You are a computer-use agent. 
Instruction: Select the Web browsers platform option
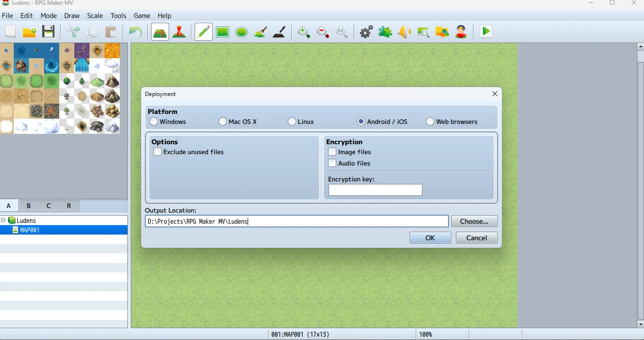430,121
